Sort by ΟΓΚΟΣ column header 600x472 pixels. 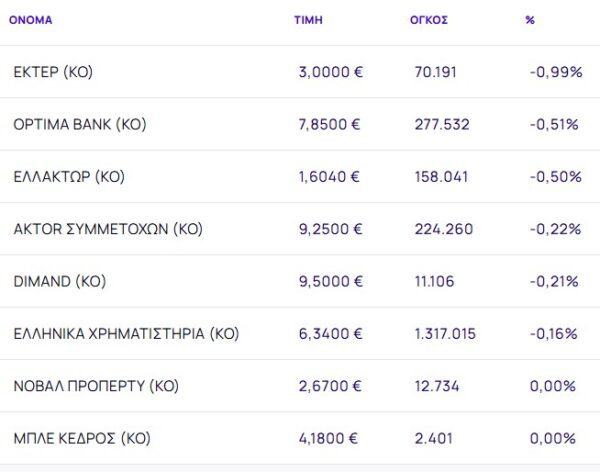pos(430,20)
